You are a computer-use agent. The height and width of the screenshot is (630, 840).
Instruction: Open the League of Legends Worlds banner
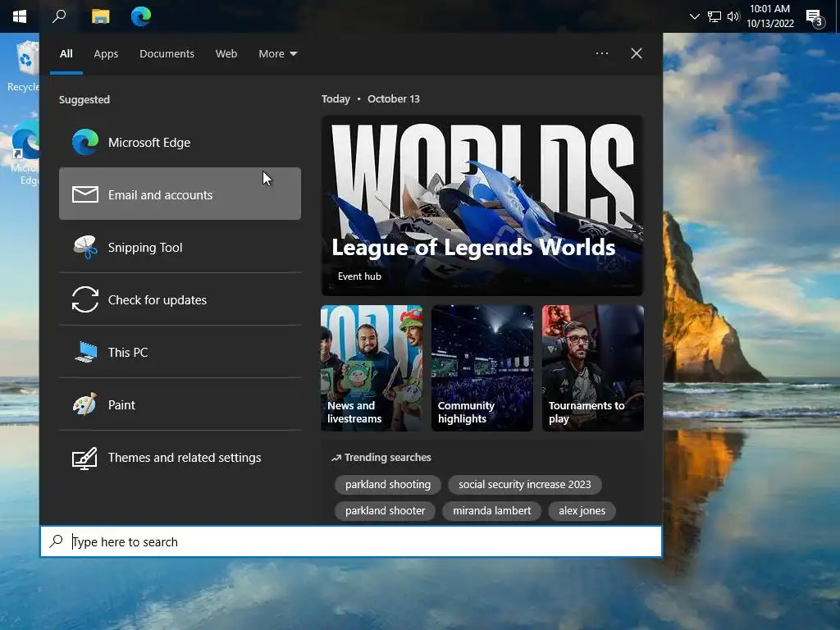pos(482,205)
